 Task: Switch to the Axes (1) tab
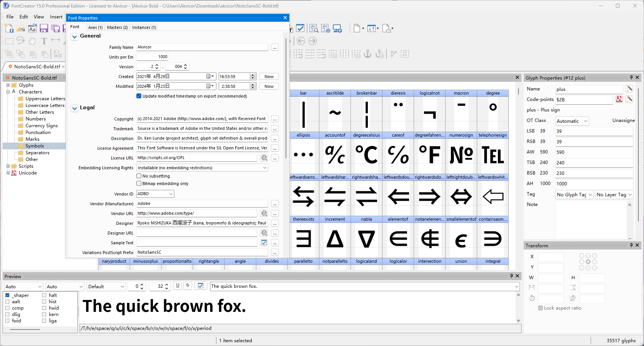(x=95, y=27)
